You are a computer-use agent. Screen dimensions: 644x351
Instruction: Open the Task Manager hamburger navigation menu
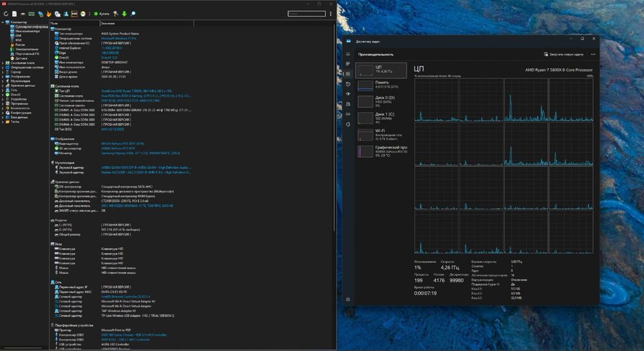coord(348,54)
